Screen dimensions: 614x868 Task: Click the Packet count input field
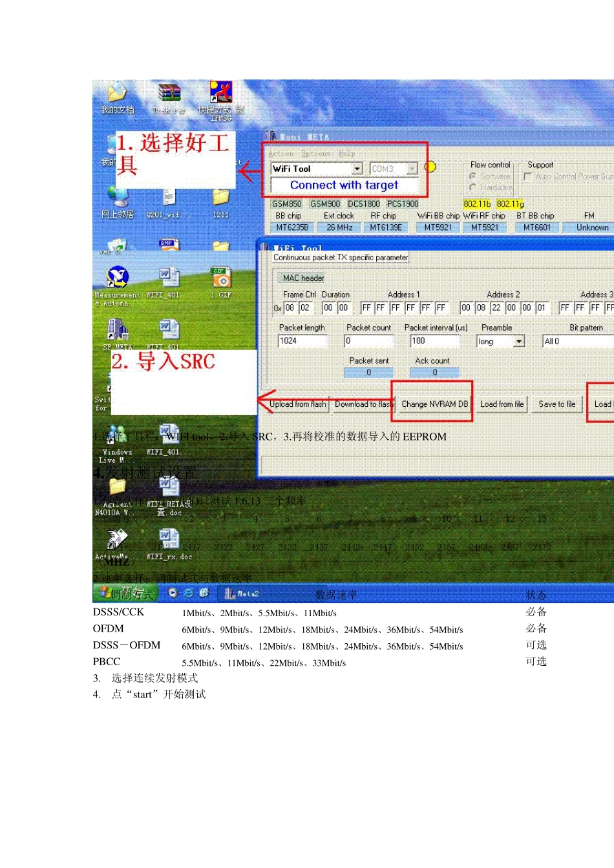point(368,341)
